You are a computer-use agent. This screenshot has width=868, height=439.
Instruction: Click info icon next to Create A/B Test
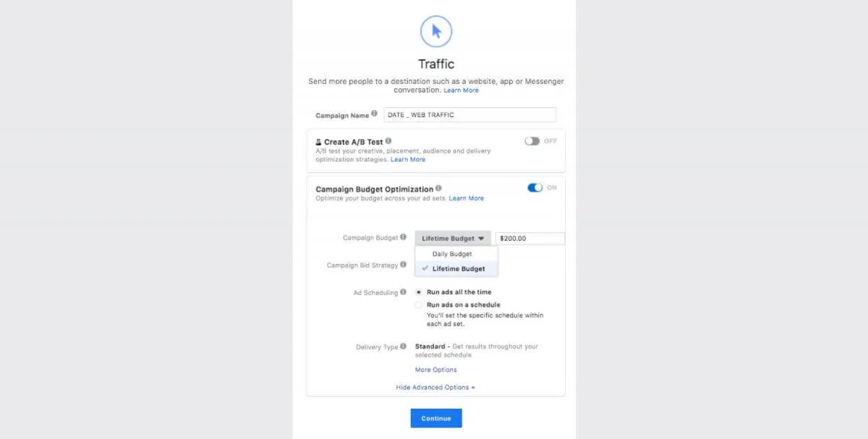(x=388, y=141)
